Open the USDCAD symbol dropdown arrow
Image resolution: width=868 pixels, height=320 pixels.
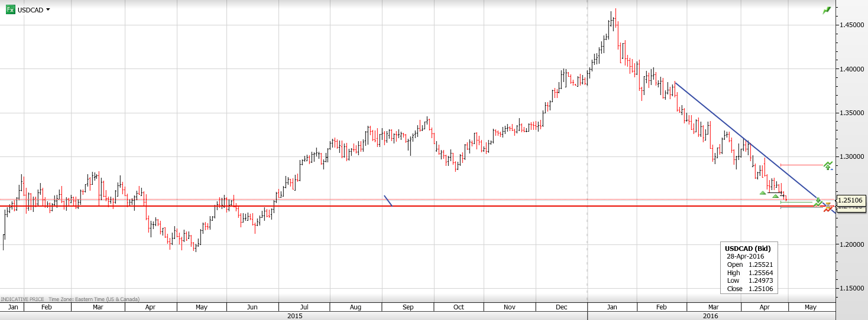(48, 9)
